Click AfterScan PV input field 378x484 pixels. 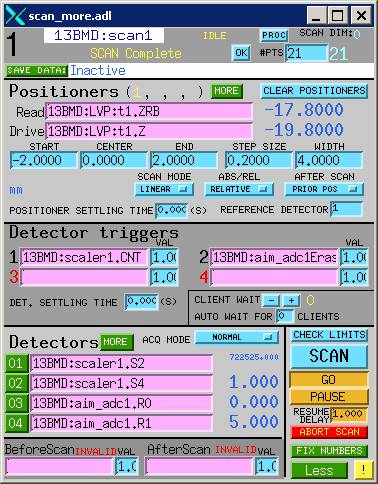point(199,466)
